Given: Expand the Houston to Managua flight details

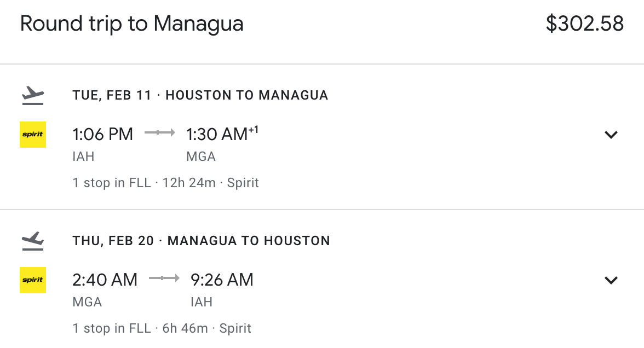Looking at the screenshot, I should click(x=611, y=135).
